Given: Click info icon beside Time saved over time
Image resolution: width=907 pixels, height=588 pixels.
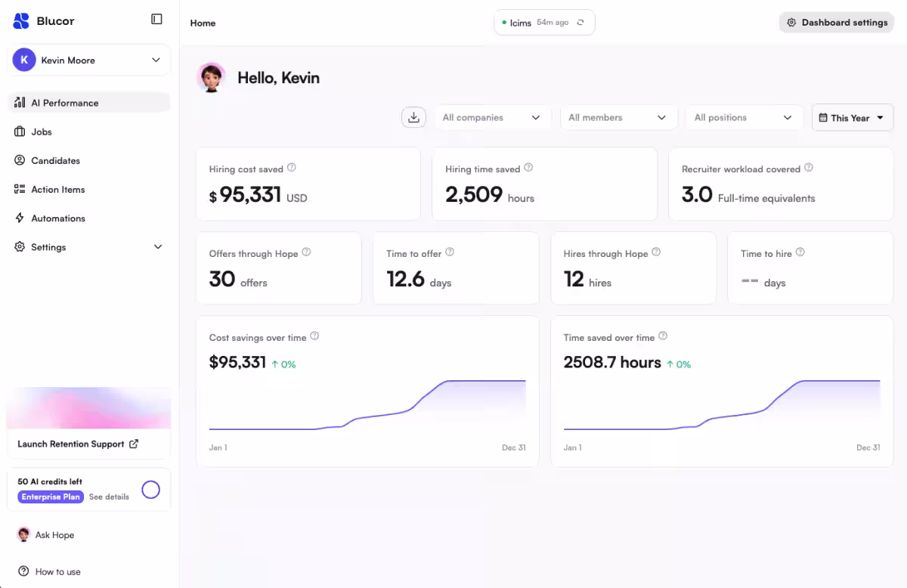Looking at the screenshot, I should tap(663, 336).
